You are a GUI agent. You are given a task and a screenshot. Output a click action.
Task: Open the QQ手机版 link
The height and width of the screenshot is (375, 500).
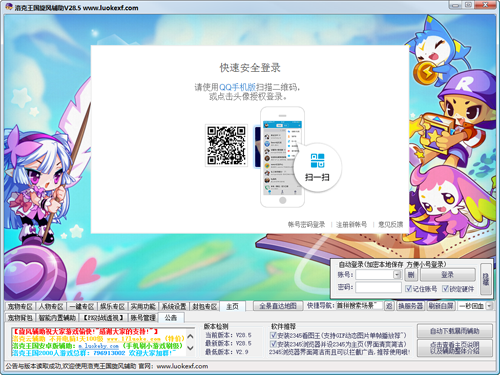[237, 87]
